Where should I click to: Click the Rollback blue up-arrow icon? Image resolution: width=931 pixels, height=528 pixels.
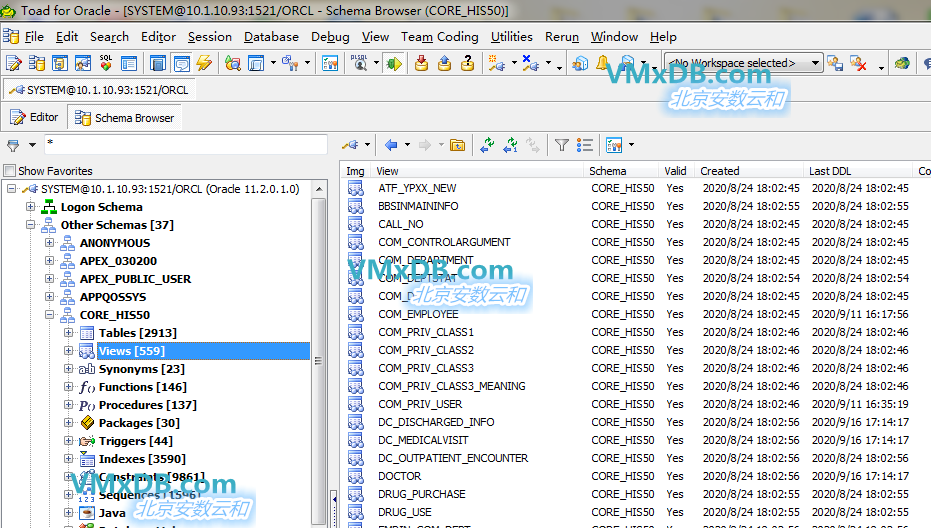[x=445, y=63]
